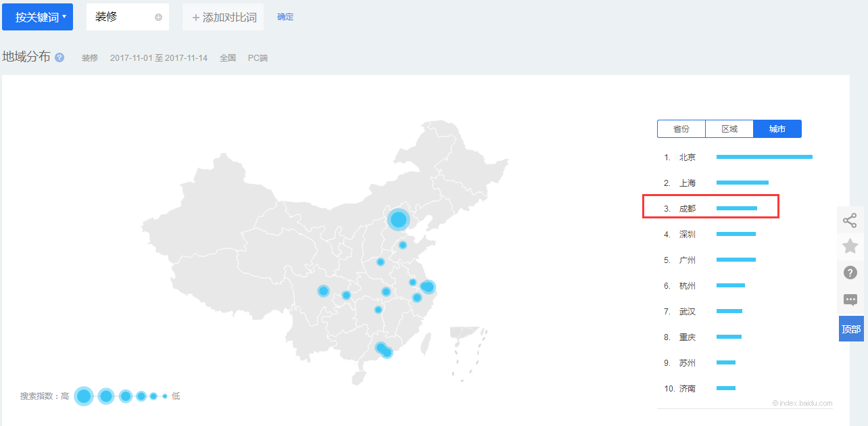The image size is (868, 426).
Task: Click 广州 in the city ranking
Action: pos(688,260)
